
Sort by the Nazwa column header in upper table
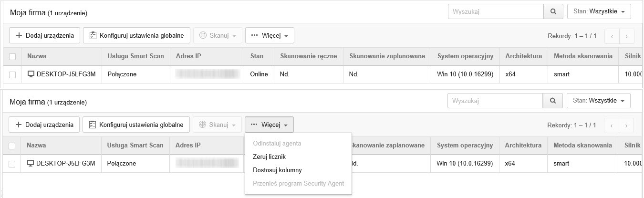click(x=37, y=56)
